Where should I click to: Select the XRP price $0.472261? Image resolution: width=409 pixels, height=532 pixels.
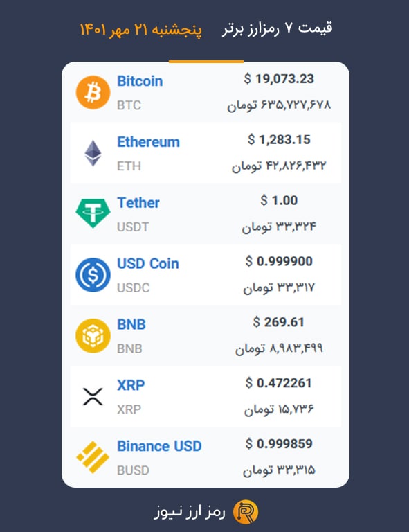click(x=279, y=383)
